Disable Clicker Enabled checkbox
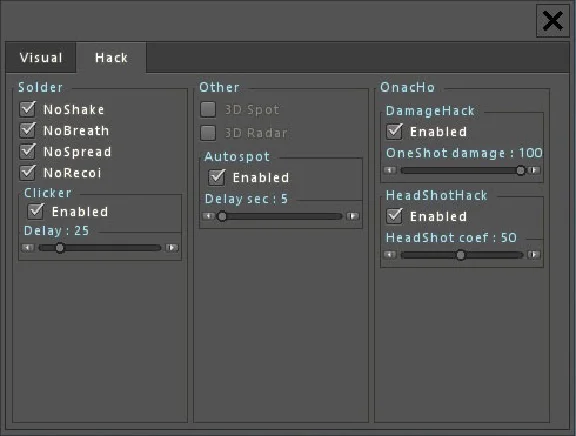The width and height of the screenshot is (576, 436). pyautogui.click(x=36, y=211)
